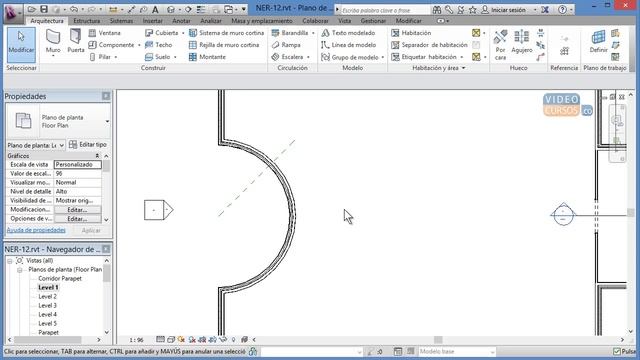Click the Text 'A' icon in quick access toolbar
The height and width of the screenshot is (360, 640).
[156, 9]
